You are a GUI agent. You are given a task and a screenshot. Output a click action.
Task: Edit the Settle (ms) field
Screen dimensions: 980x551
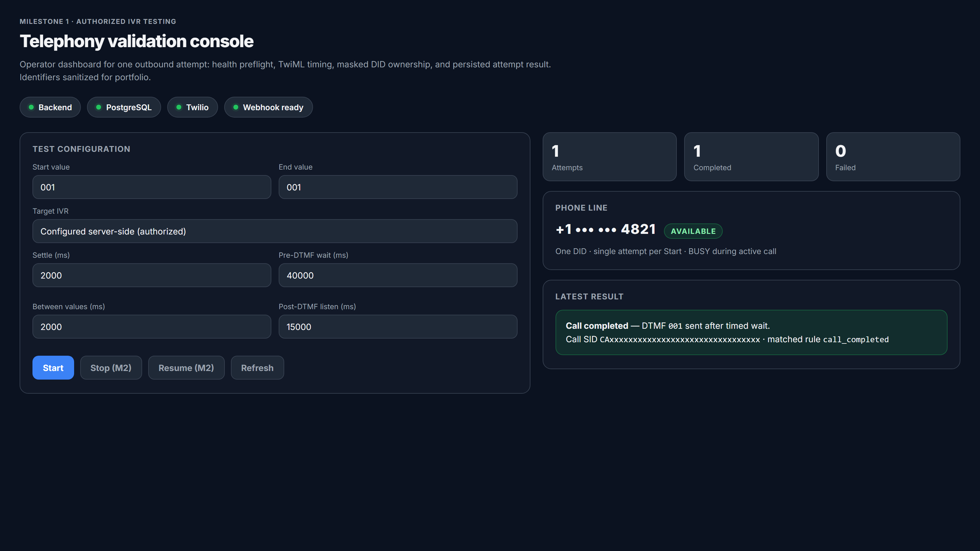(x=151, y=275)
